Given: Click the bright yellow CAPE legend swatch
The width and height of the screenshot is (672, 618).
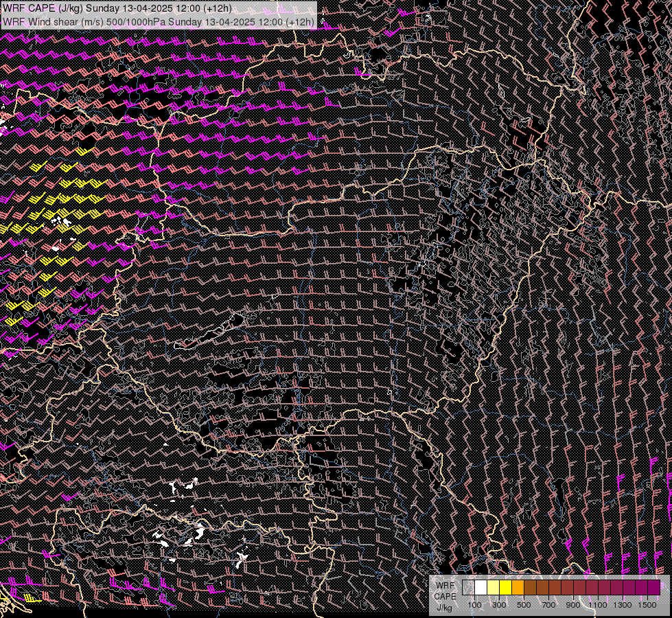Looking at the screenshot, I should click(x=506, y=588).
